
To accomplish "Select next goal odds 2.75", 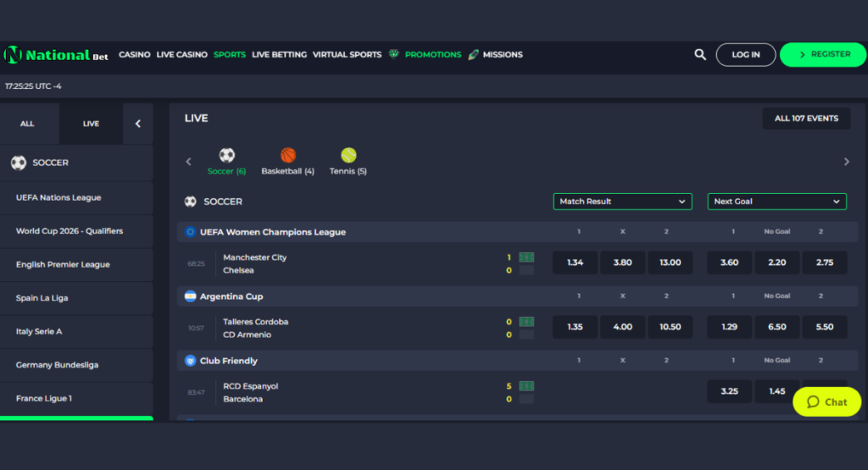I will [825, 262].
